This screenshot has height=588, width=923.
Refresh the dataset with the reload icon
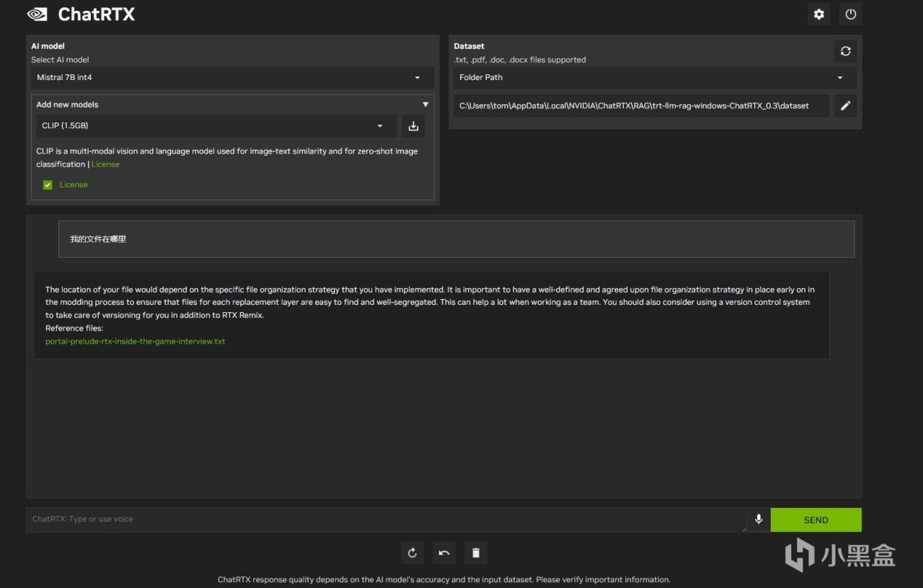coord(846,51)
